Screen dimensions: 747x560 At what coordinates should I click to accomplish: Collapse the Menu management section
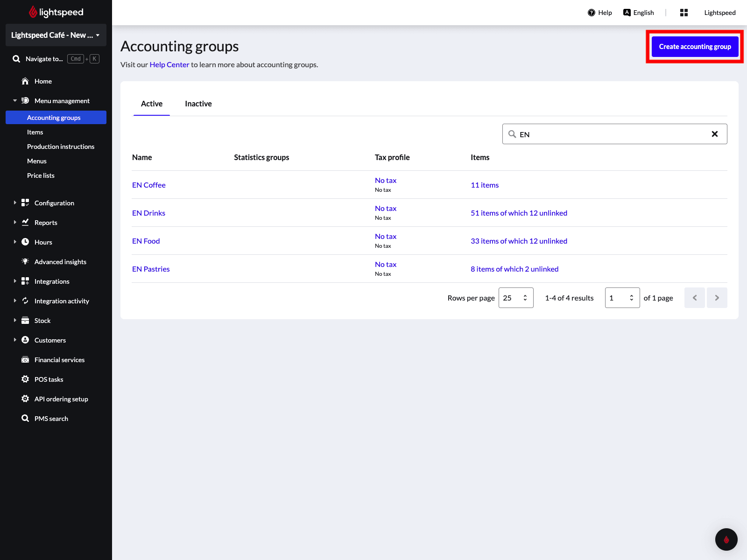(15, 101)
